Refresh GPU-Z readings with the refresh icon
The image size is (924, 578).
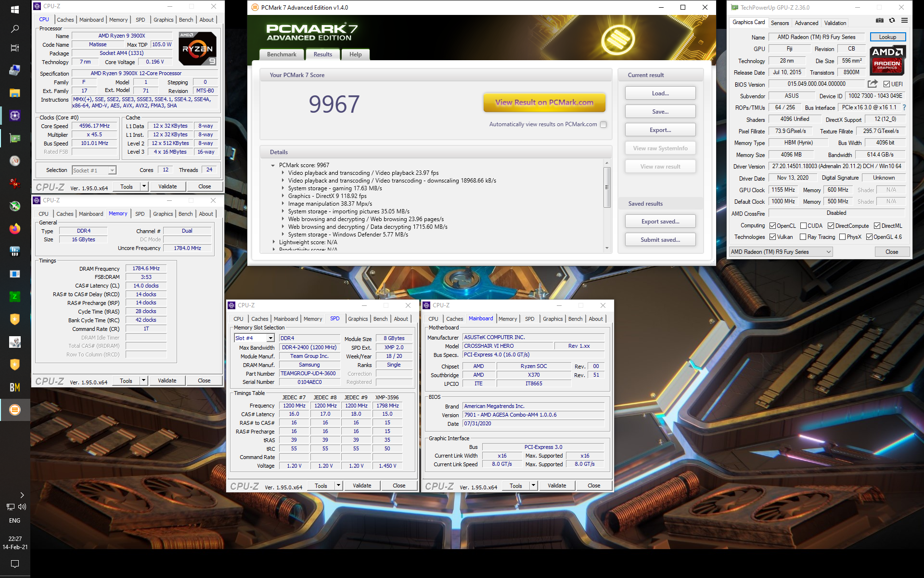(892, 20)
